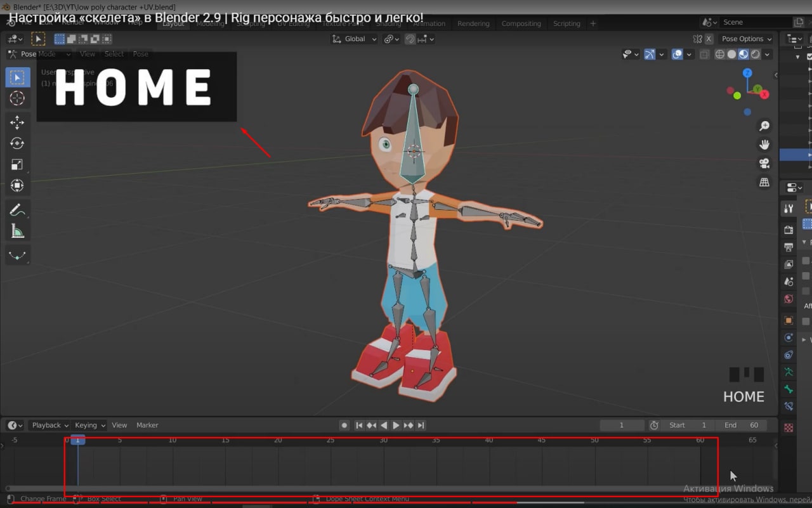This screenshot has width=812, height=508.
Task: Select the Cursor tool
Action: coord(17,98)
